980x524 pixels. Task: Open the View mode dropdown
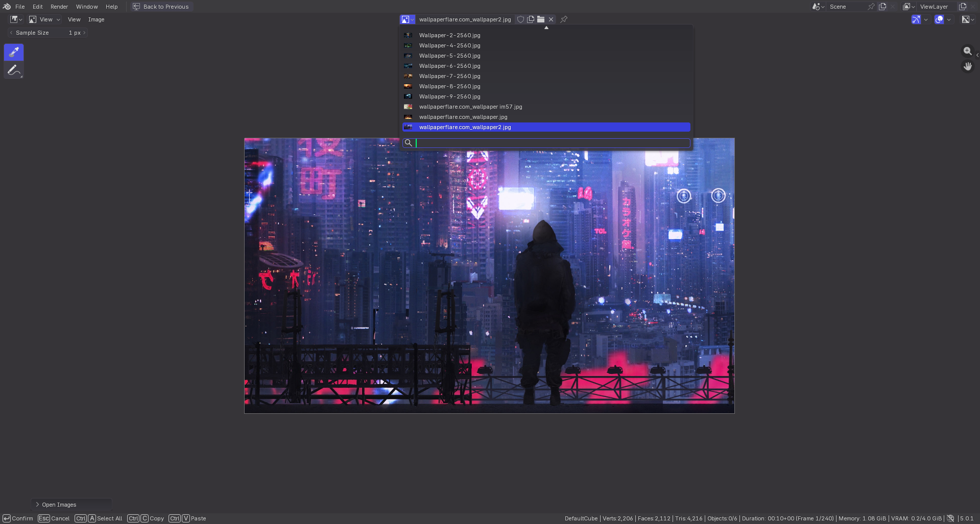44,19
